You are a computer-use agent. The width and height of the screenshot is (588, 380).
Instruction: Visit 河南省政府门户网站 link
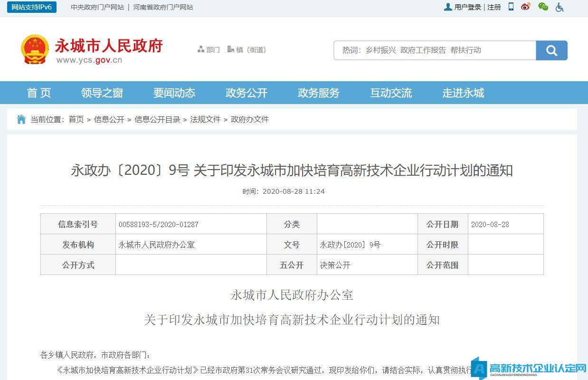coord(163,7)
